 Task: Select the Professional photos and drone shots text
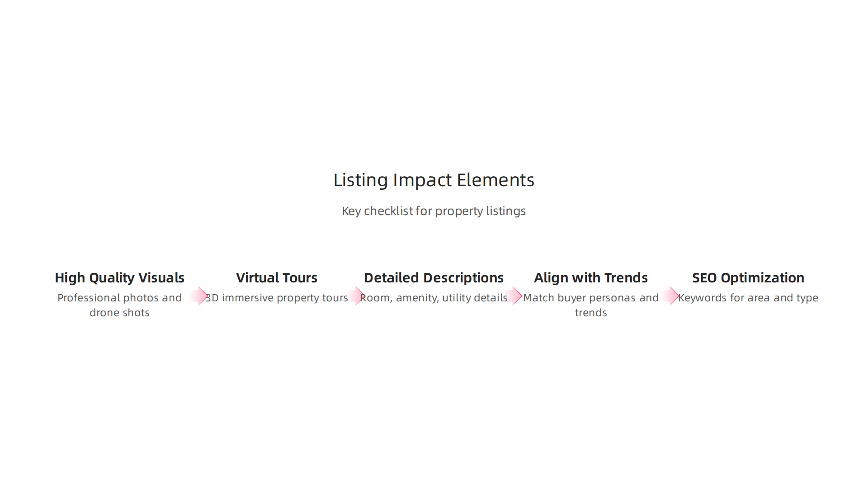point(120,305)
